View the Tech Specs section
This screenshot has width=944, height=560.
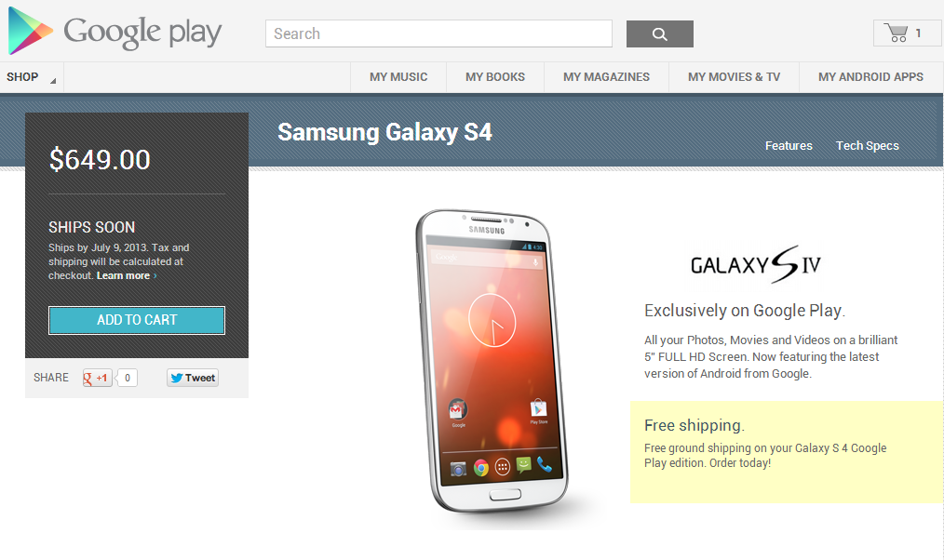[867, 145]
